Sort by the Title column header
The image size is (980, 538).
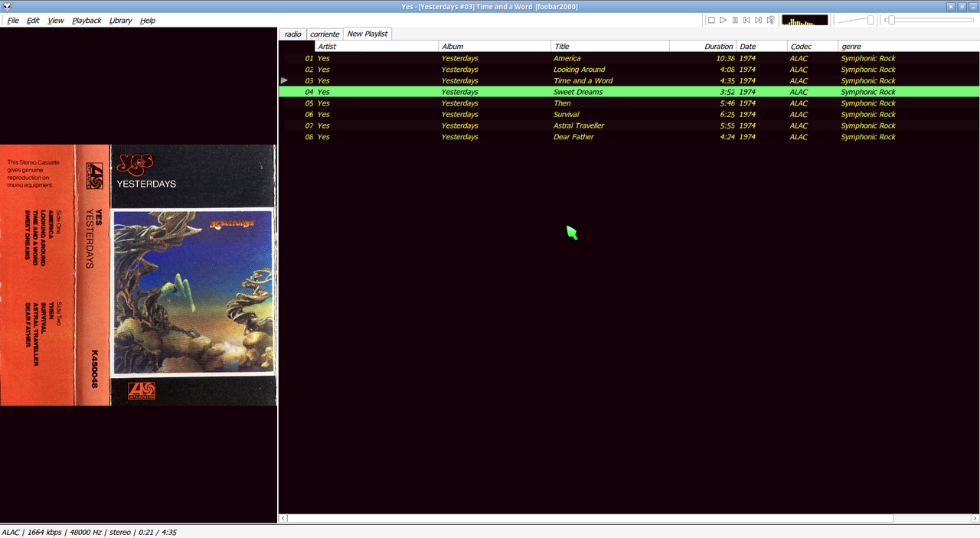pos(610,47)
